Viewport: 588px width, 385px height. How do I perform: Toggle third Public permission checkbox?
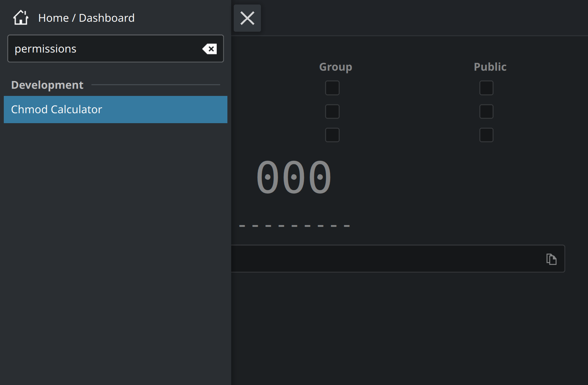tap(486, 135)
